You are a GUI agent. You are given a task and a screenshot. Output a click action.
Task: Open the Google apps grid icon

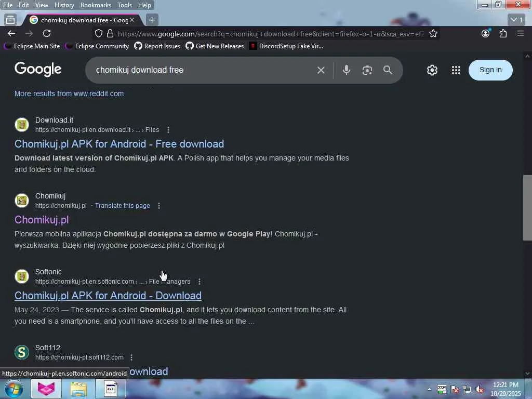coord(456,70)
